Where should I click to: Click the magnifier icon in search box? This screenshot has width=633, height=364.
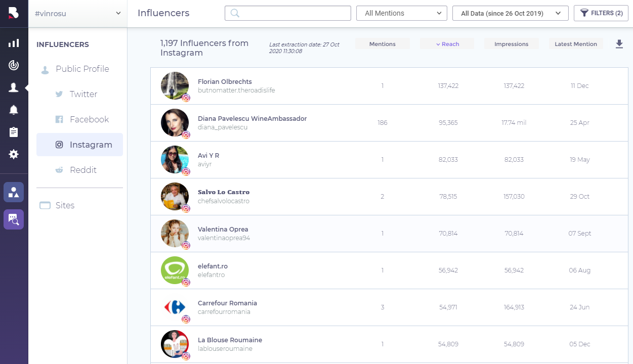pos(235,13)
